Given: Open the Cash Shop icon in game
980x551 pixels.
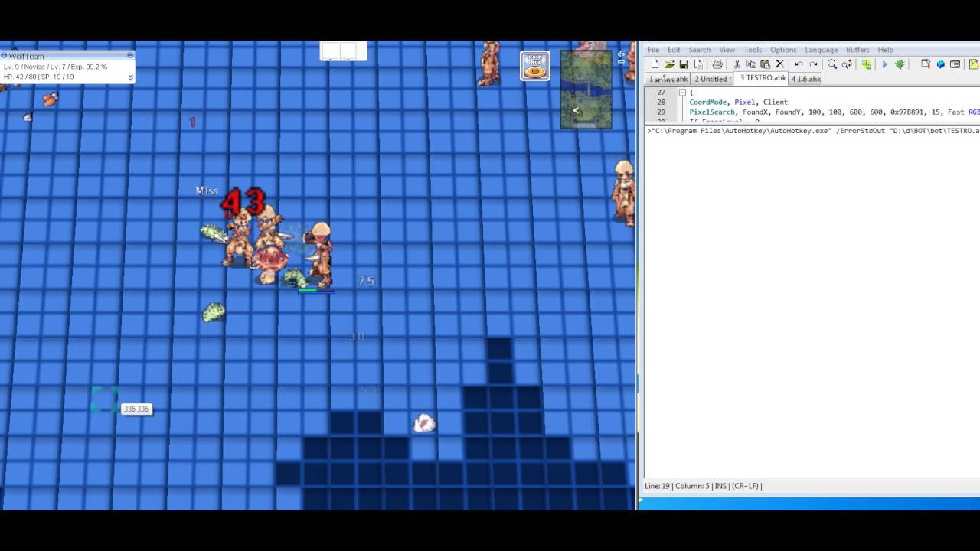Looking at the screenshot, I should pos(534,66).
